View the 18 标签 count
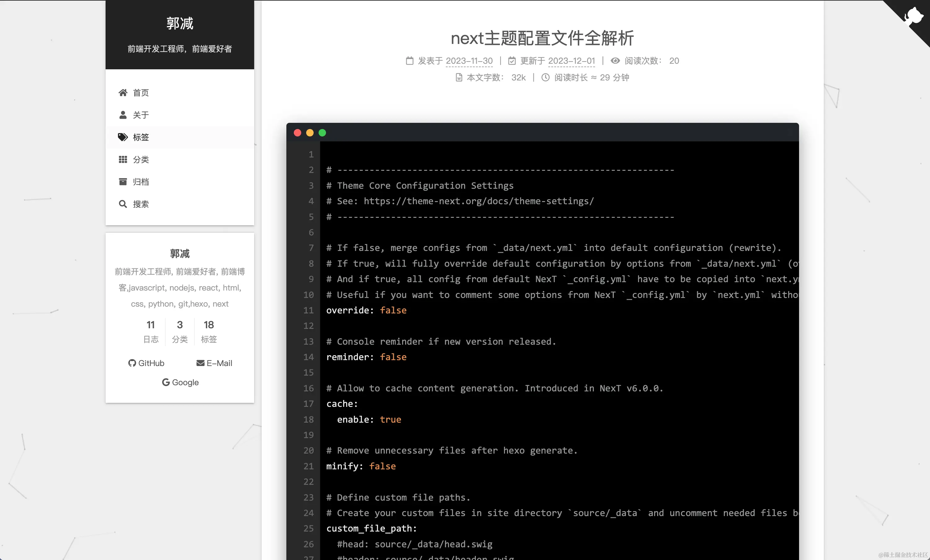Image resolution: width=930 pixels, height=560 pixels. pos(209,331)
